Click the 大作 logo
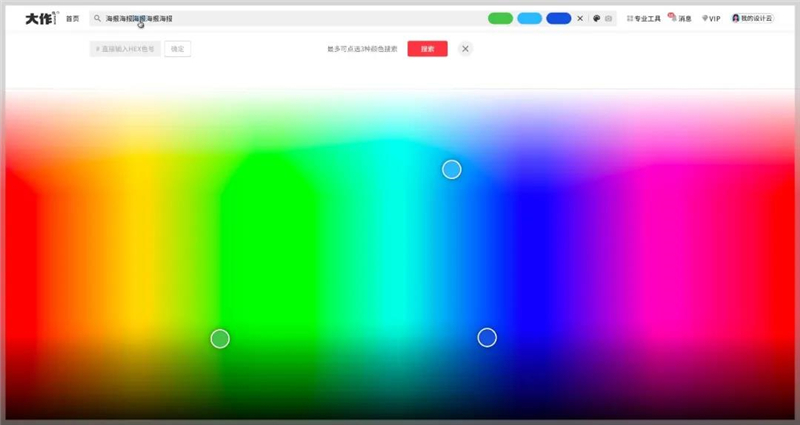The image size is (800, 425). (42, 18)
